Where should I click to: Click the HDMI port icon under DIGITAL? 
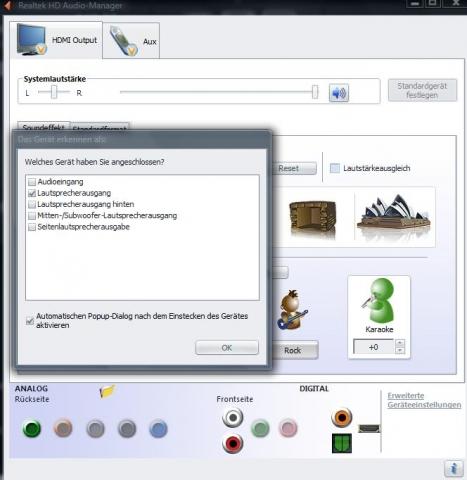369,428
